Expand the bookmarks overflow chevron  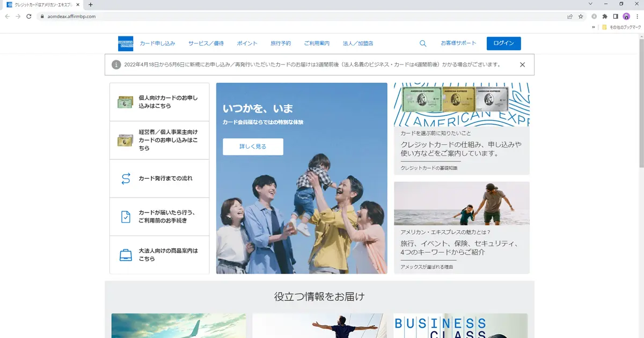point(594,27)
